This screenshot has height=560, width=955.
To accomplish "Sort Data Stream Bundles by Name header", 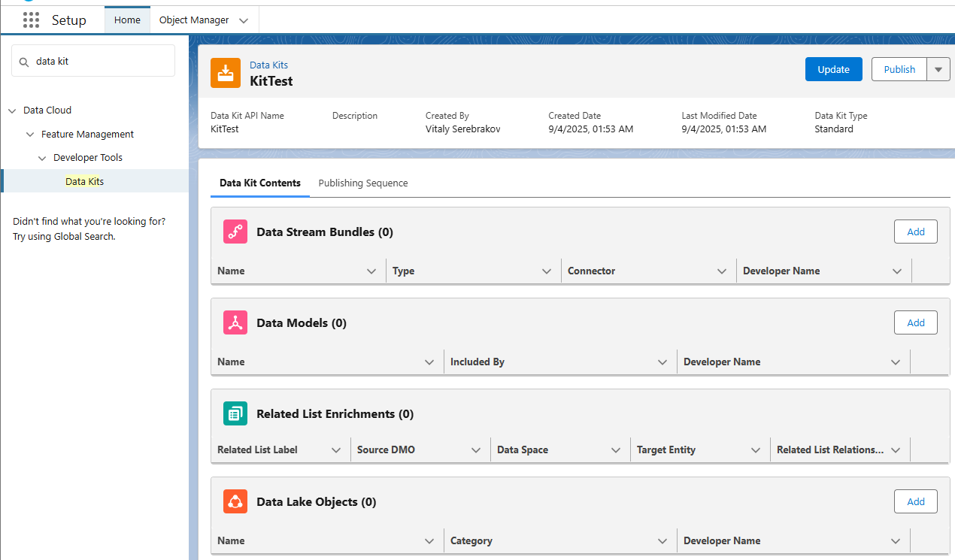I will [231, 271].
